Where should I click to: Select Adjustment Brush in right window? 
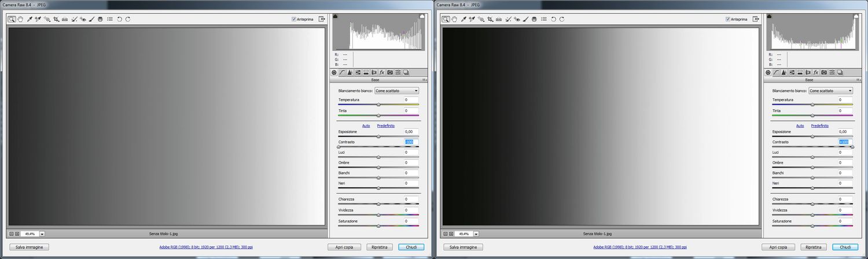(x=525, y=19)
